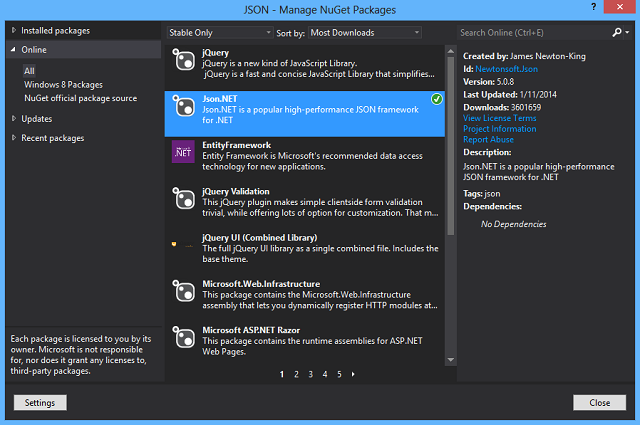Viewport: 640px width, 425px height.
Task: Go to results page 5
Action: [339, 374]
